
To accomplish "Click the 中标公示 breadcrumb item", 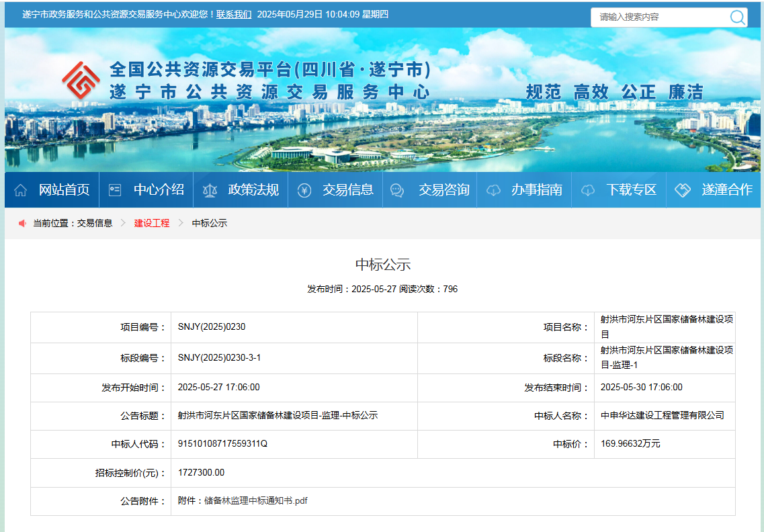I will [210, 223].
